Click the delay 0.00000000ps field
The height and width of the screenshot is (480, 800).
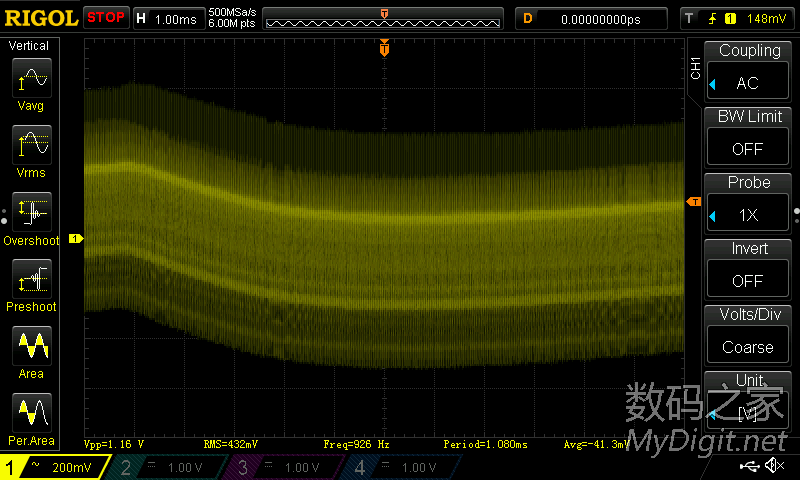591,19
